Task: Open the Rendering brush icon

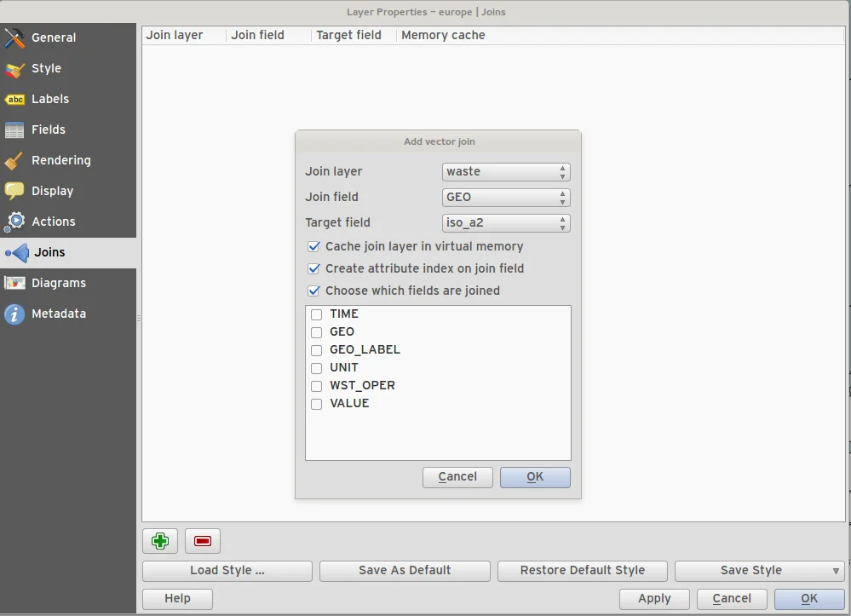Action: pos(14,161)
